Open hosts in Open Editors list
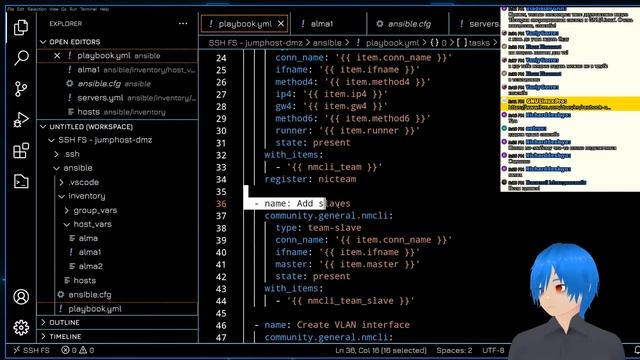 pos(117,112)
